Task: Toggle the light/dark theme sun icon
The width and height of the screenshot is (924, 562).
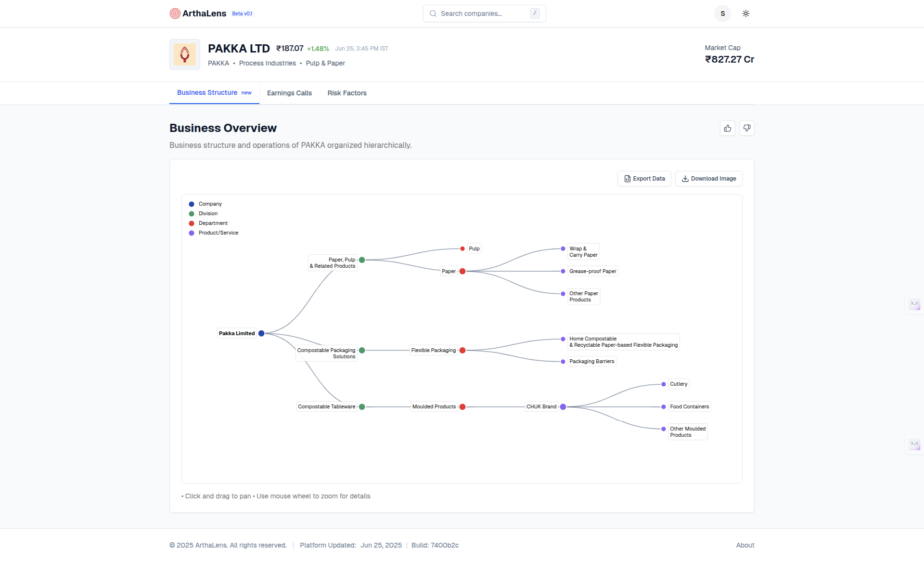Action: pos(746,13)
